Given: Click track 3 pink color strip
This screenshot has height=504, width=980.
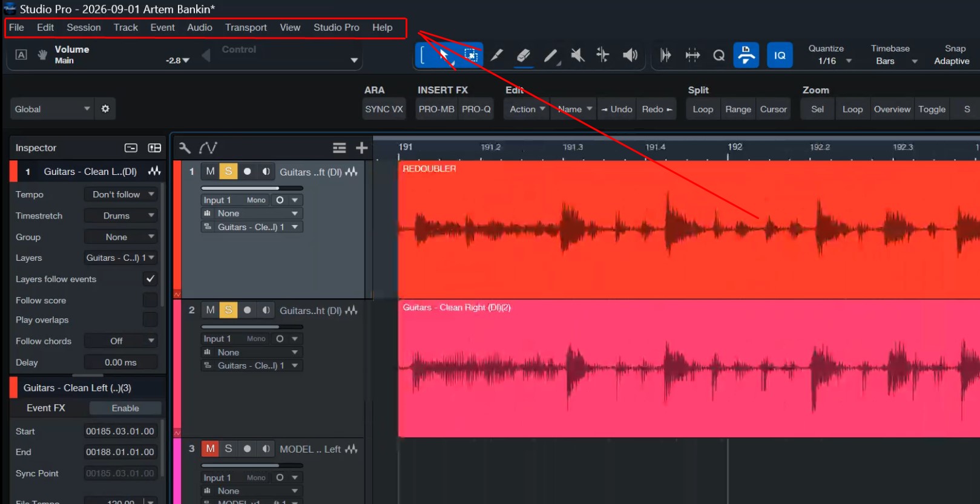Looking at the screenshot, I should [x=177, y=472].
